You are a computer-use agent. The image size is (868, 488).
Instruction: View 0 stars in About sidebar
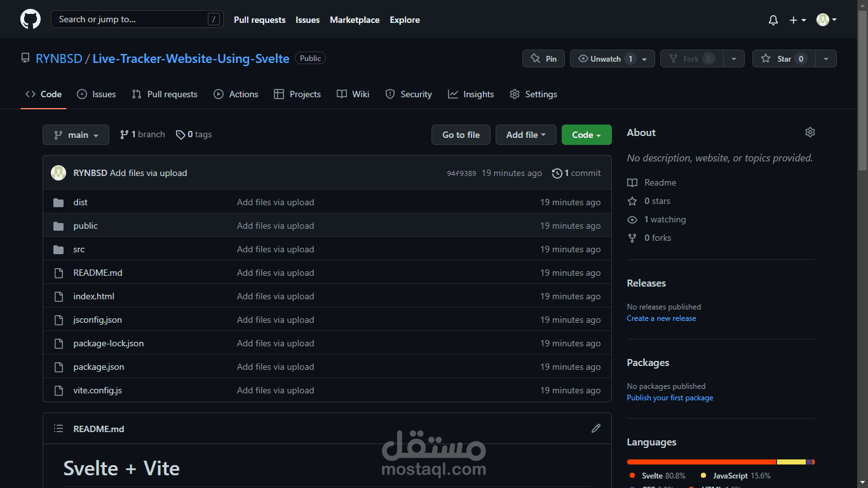[x=649, y=201]
